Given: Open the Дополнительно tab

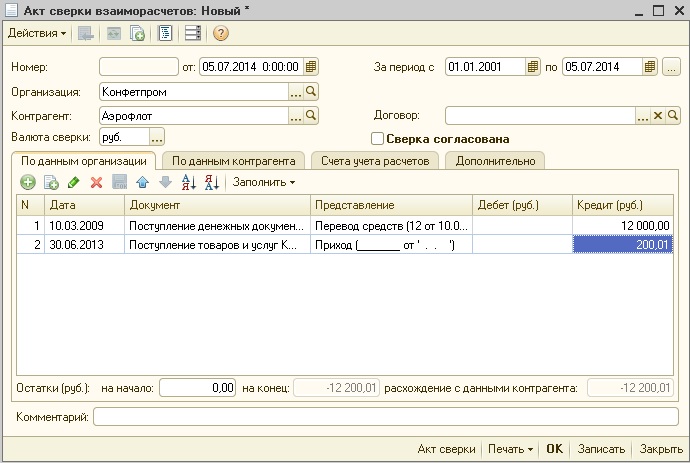Looking at the screenshot, I should point(495,161).
